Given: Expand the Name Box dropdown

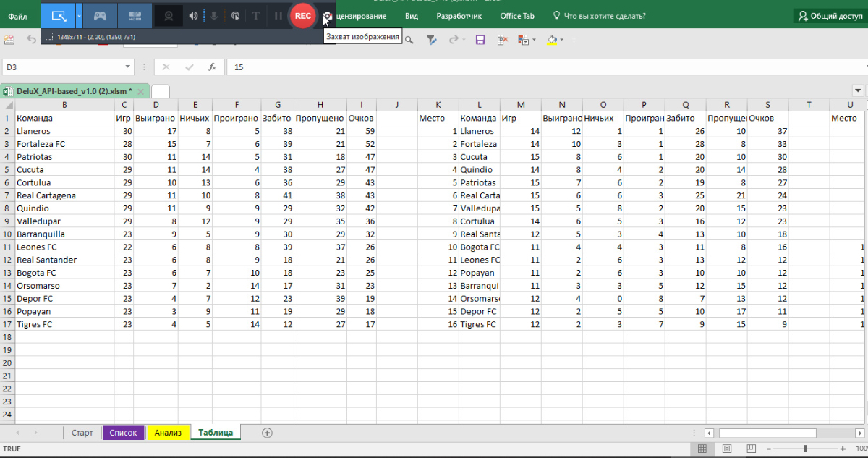Looking at the screenshot, I should 129,67.
